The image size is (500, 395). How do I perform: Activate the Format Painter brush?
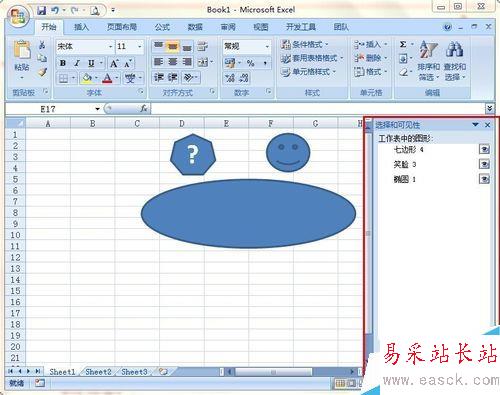click(x=42, y=71)
